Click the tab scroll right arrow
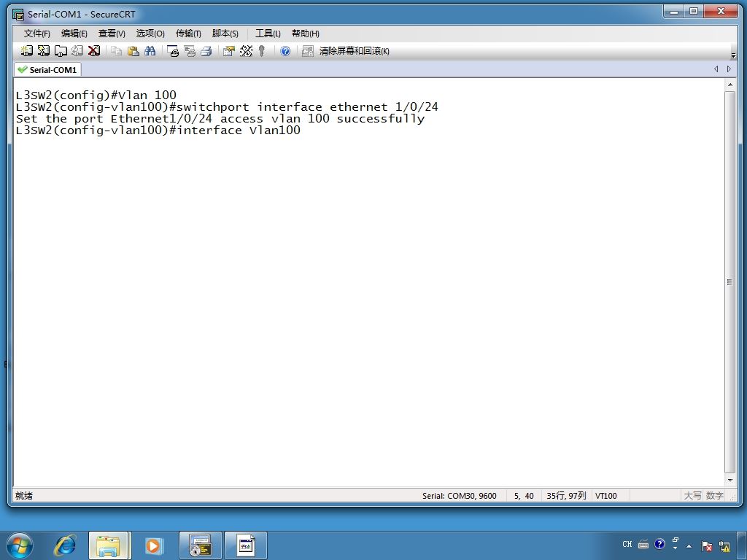Screen dimensions: 747x560 pyautogui.click(x=729, y=69)
